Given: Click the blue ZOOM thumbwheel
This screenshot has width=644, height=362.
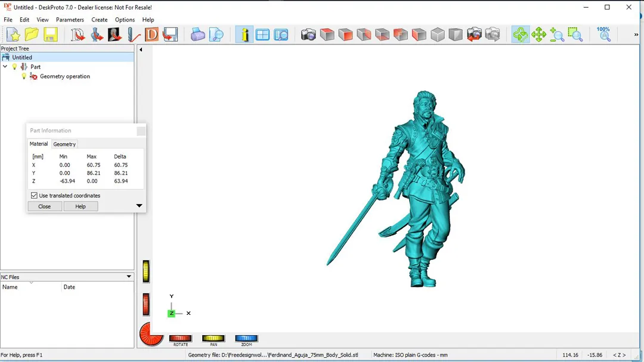Looking at the screenshot, I should tap(246, 338).
